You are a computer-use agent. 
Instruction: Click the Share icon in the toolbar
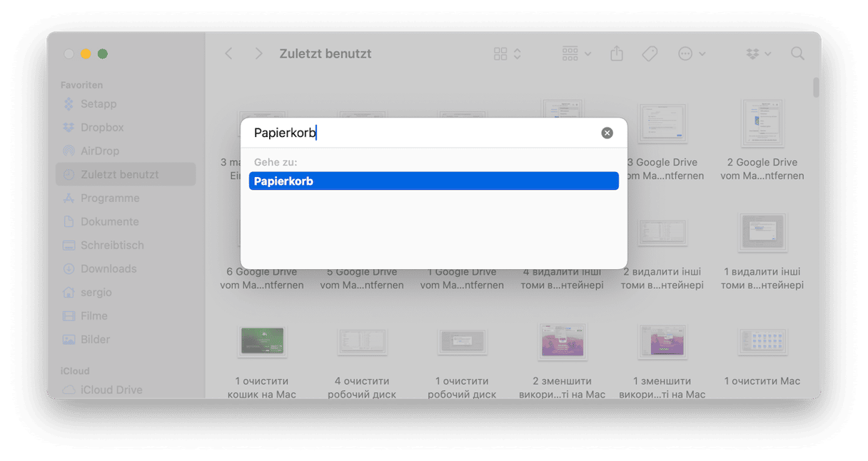pos(617,54)
